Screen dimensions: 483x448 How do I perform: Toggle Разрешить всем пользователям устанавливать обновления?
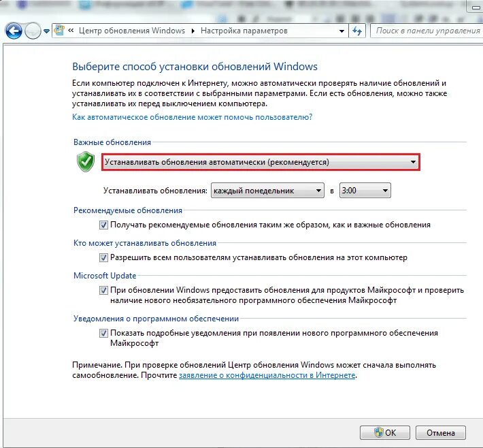[x=103, y=257]
